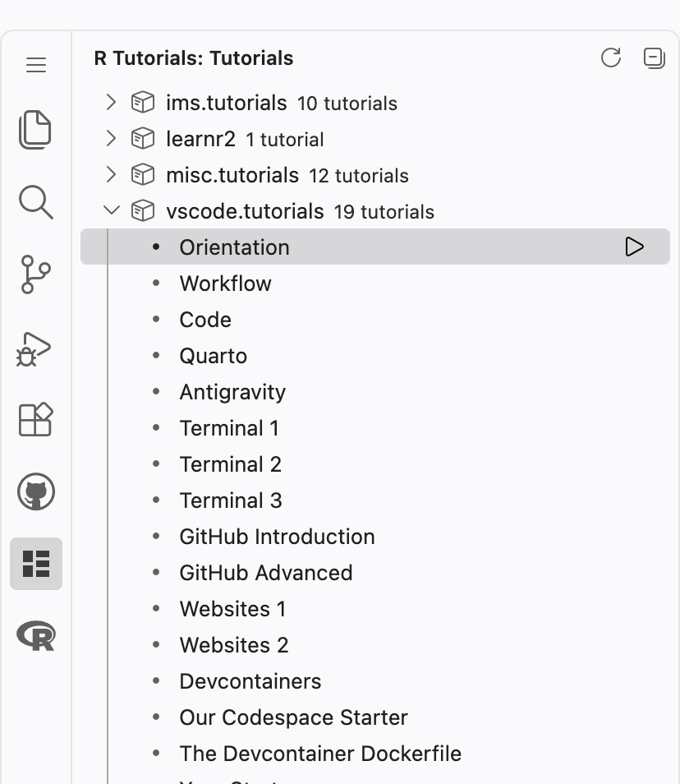The image size is (680, 784).
Task: Click the '19 tutorials' count text
Action: click(x=384, y=211)
